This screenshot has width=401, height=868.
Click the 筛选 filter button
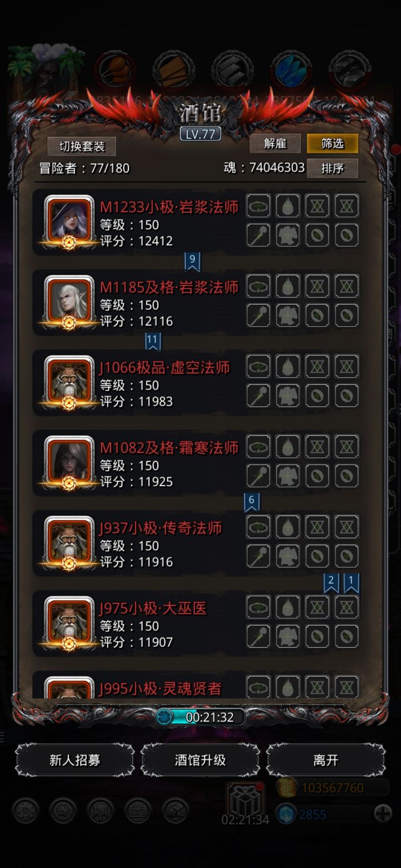[332, 144]
